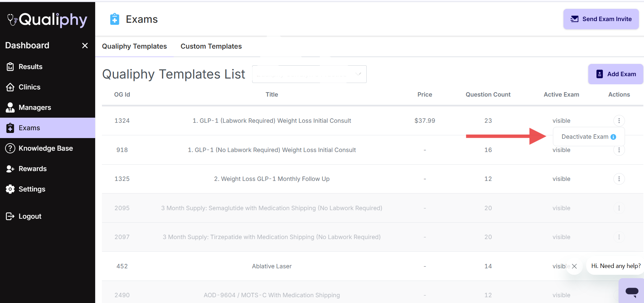Click the 'visible' status for exam 1325
Image resolution: width=644 pixels, height=303 pixels.
[x=561, y=179]
